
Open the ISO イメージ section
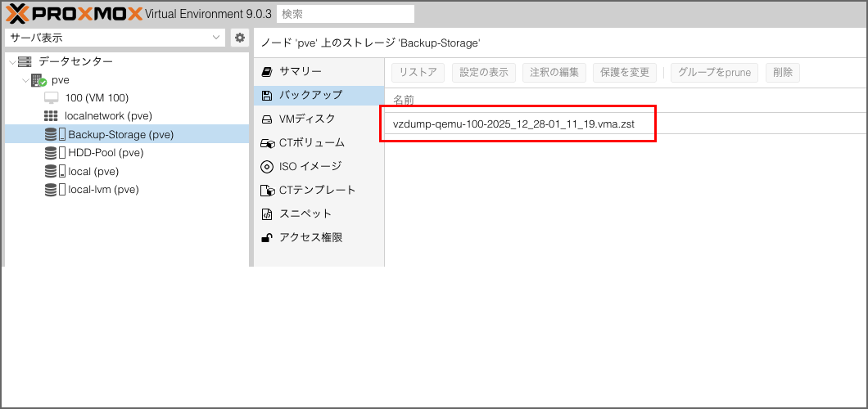[x=310, y=167]
